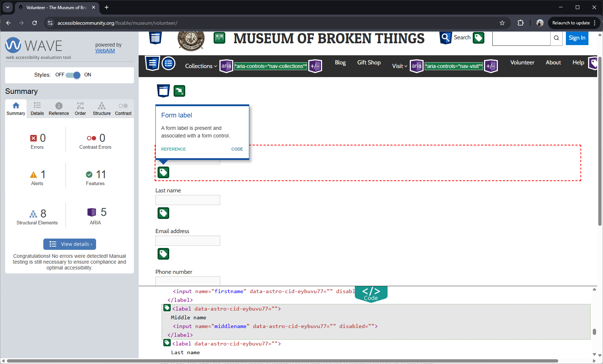
Task: Open the Blog nav item
Action: tap(340, 63)
